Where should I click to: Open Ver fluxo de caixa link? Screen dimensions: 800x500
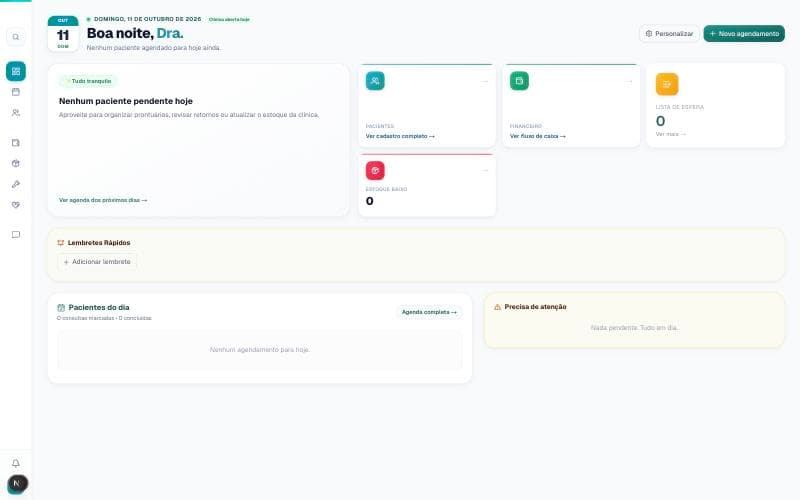tap(537, 136)
